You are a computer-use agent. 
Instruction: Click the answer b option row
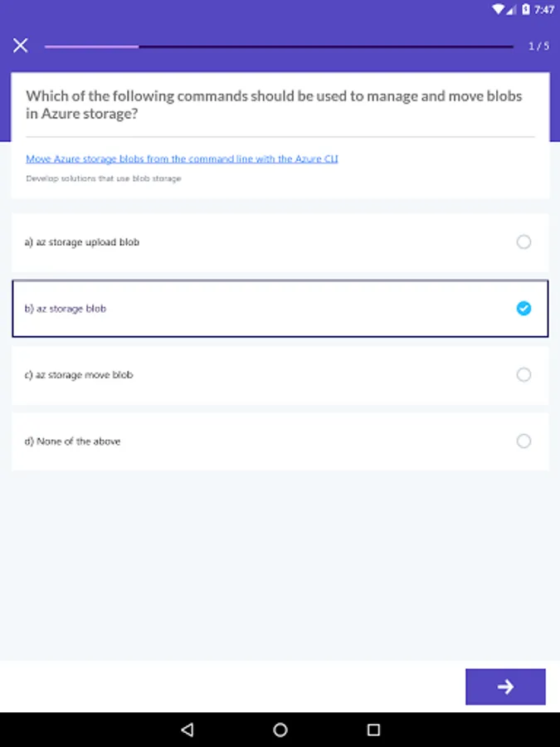point(249,308)
